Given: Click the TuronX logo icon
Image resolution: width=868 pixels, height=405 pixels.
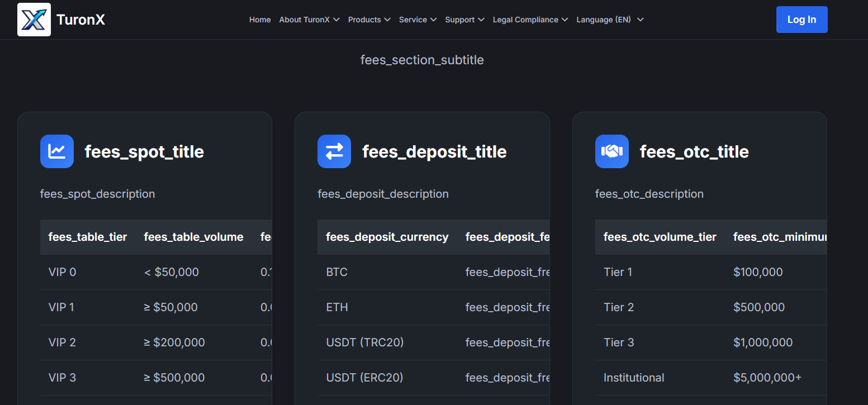Looking at the screenshot, I should 34,20.
